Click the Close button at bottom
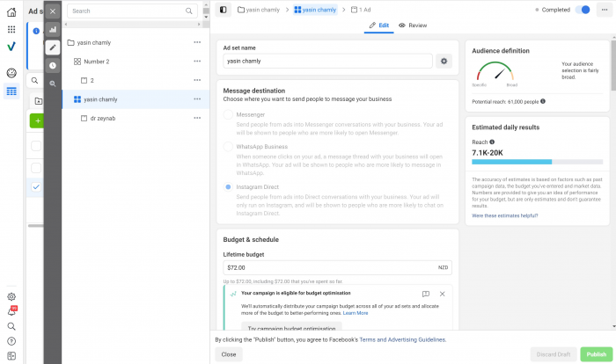The image size is (616, 364). 229,354
